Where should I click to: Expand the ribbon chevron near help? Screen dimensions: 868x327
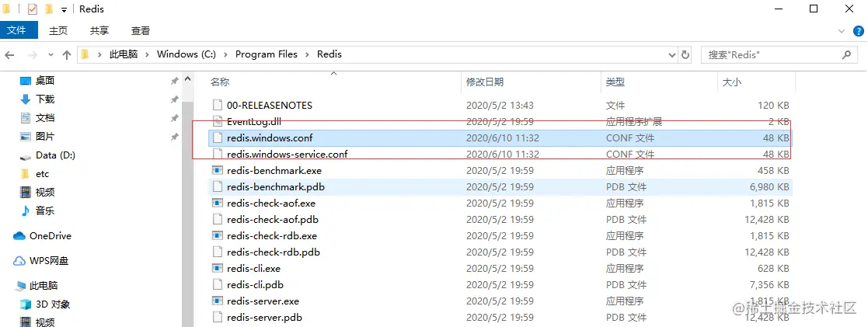842,31
